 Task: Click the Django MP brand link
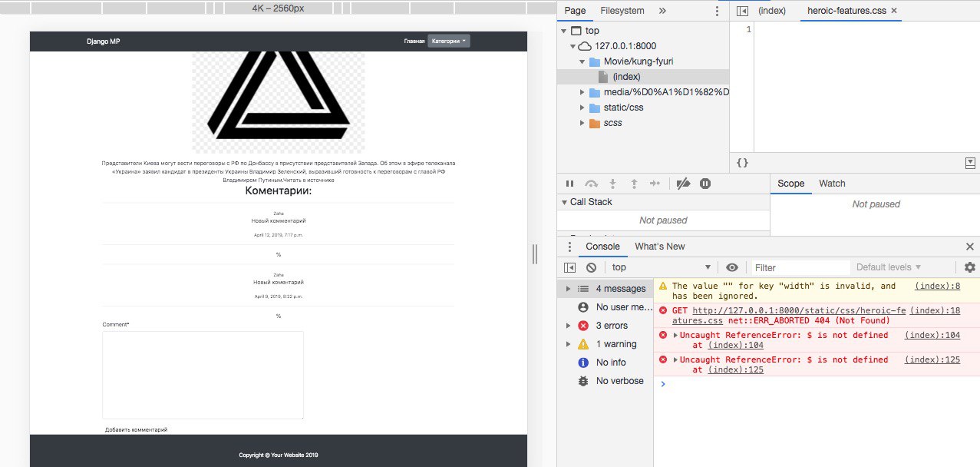point(103,41)
